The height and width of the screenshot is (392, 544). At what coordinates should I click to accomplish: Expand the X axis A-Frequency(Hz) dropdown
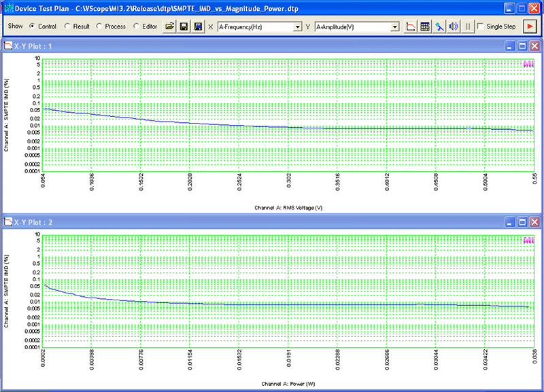click(x=298, y=26)
